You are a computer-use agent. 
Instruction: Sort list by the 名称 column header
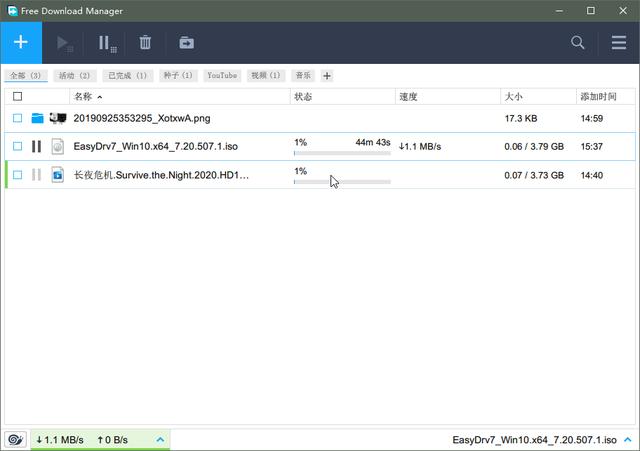83,96
